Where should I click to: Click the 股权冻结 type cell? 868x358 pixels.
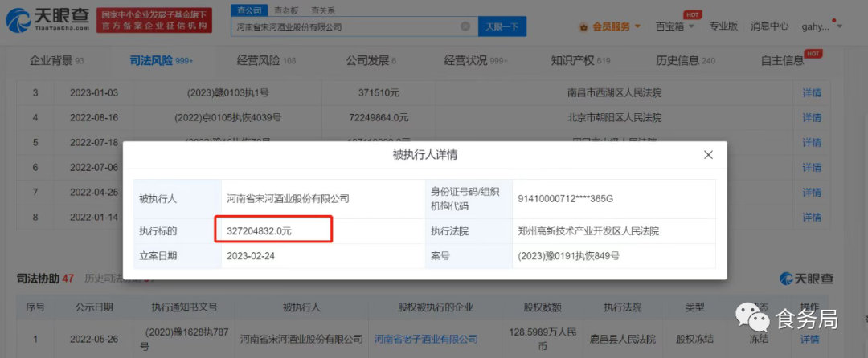[x=694, y=339]
